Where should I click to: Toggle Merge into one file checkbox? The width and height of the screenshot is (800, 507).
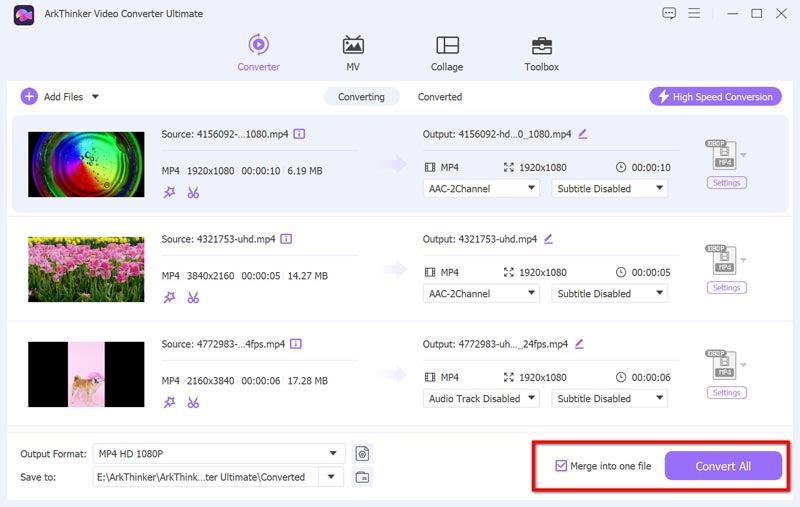(561, 466)
